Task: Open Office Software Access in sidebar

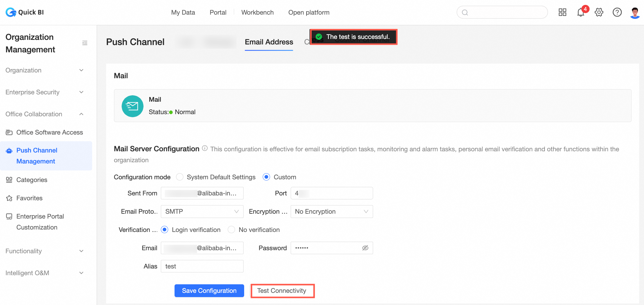Action: tap(50, 132)
